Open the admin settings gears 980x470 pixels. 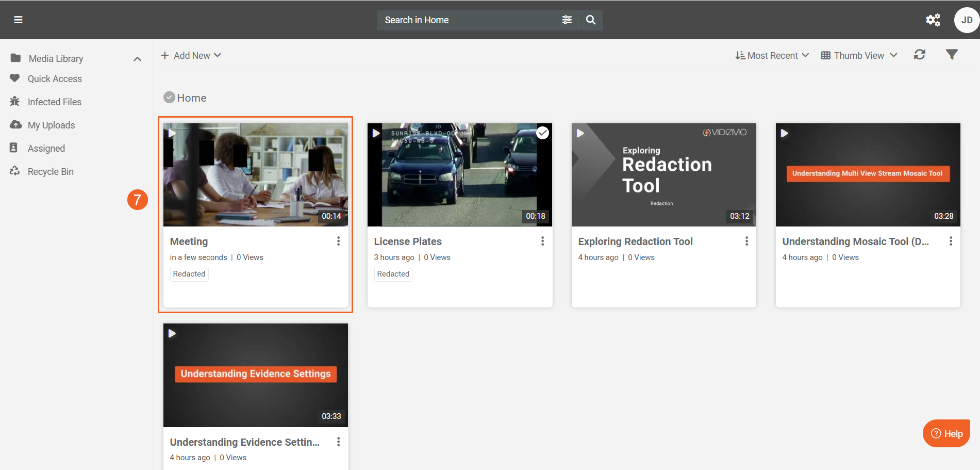coord(933,20)
